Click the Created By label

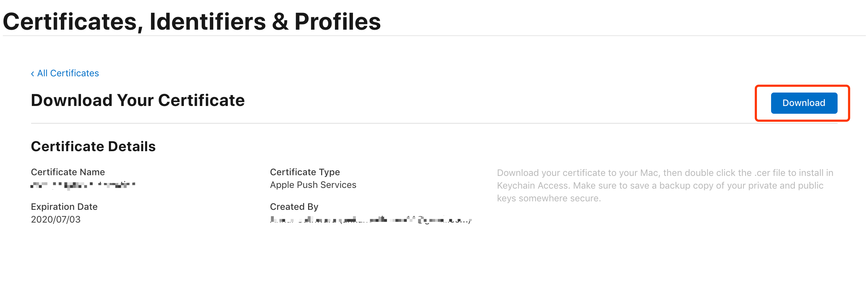[294, 207]
